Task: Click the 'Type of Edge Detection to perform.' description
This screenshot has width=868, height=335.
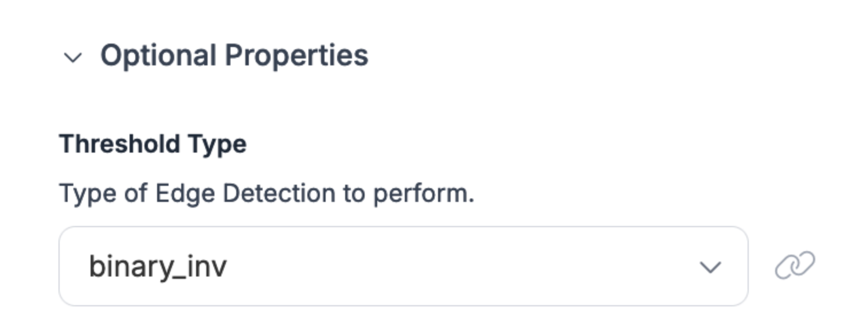Action: [267, 193]
